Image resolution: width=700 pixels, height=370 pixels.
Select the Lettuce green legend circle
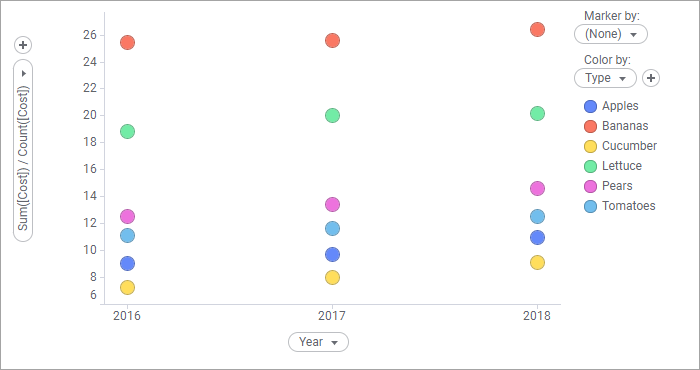(591, 166)
